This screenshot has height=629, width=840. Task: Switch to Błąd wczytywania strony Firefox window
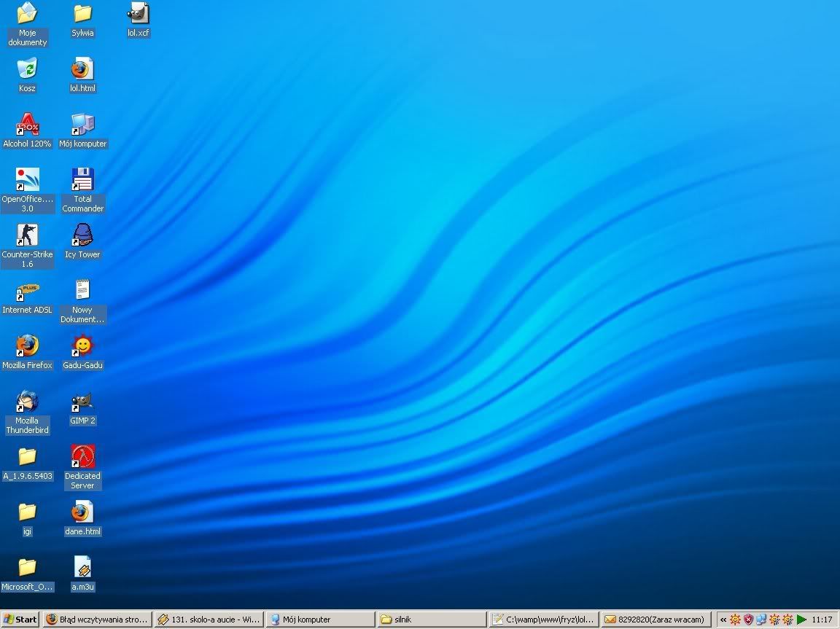(x=97, y=620)
